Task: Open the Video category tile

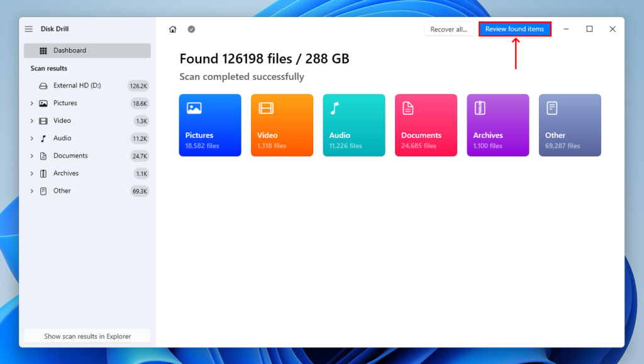Action: (282, 125)
